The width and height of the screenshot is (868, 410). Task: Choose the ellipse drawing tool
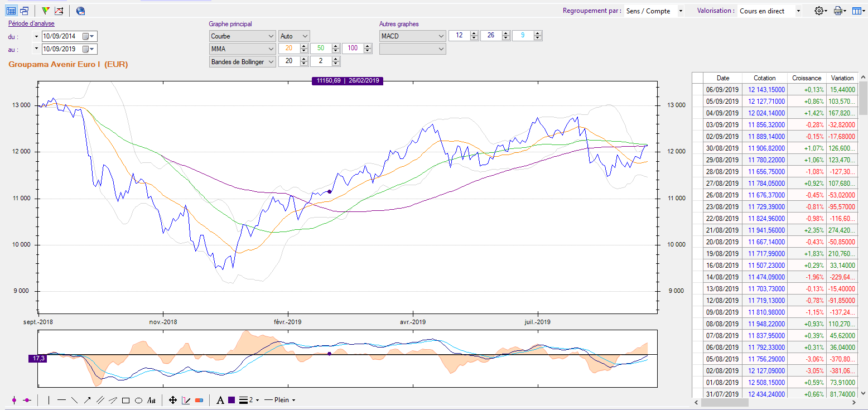[138, 400]
